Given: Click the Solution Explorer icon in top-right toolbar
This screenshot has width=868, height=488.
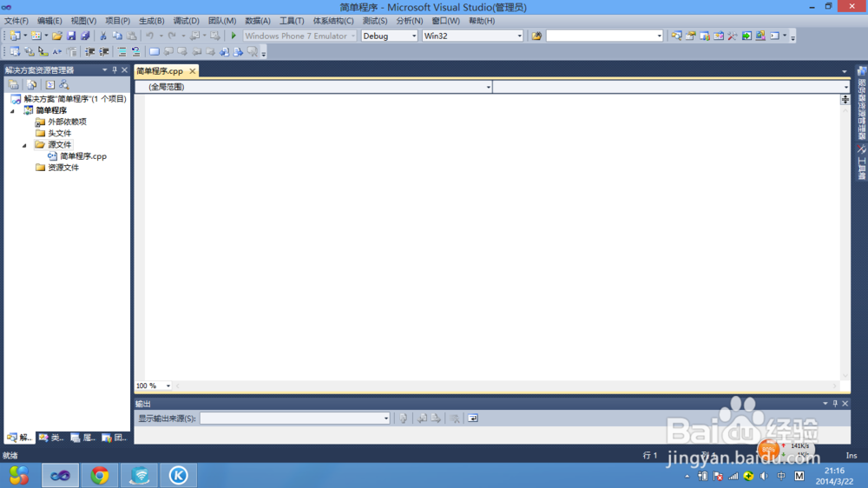Looking at the screenshot, I should click(x=676, y=36).
